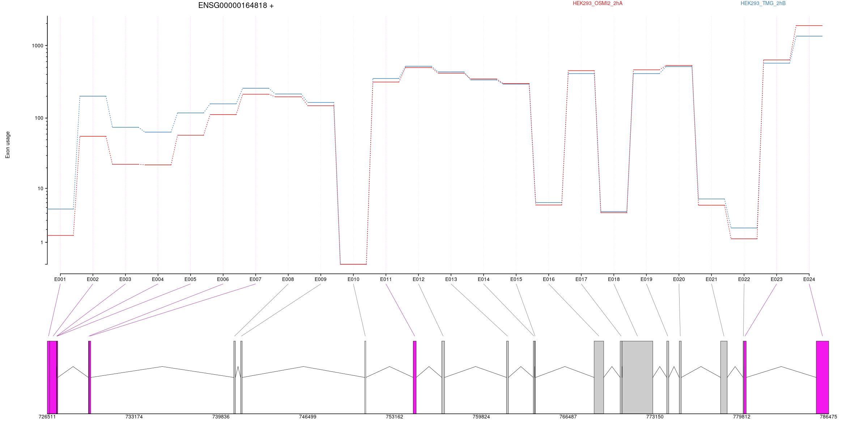This screenshot has height=434, width=868.
Task: Select exon label E006
Action: [223, 279]
